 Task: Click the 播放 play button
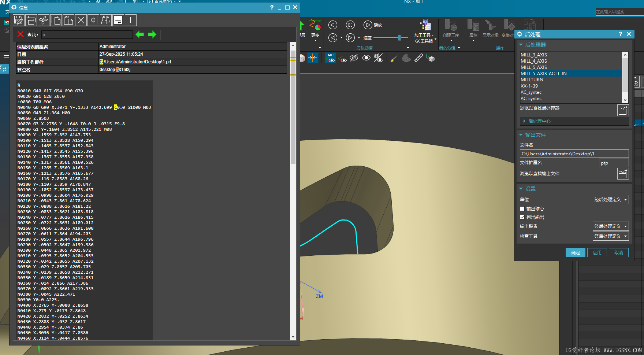(x=373, y=25)
